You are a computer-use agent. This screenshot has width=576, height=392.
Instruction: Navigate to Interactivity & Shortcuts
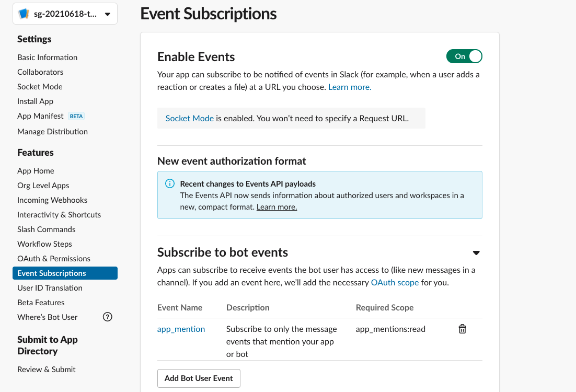59,215
